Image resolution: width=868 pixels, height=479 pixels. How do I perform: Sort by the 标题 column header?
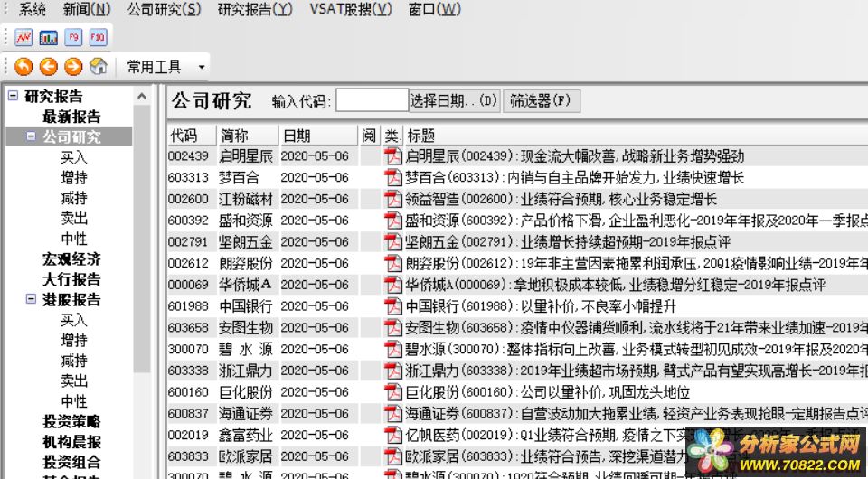[x=636, y=136]
